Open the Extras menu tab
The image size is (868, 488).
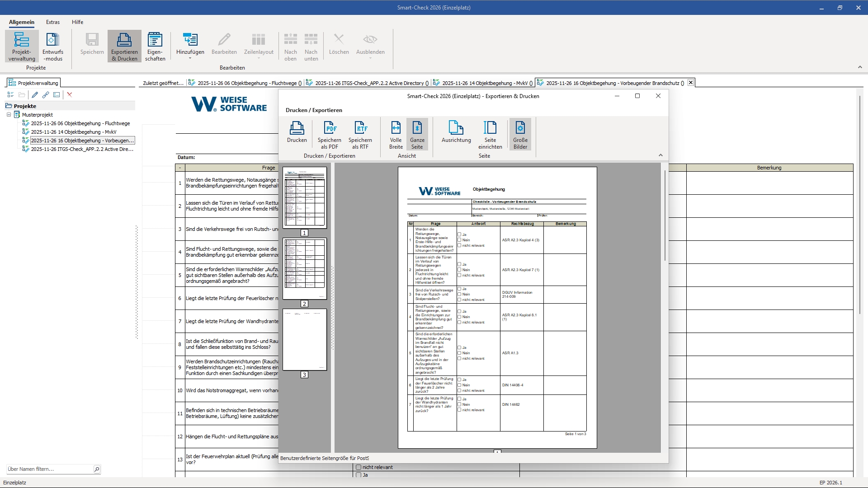point(53,22)
